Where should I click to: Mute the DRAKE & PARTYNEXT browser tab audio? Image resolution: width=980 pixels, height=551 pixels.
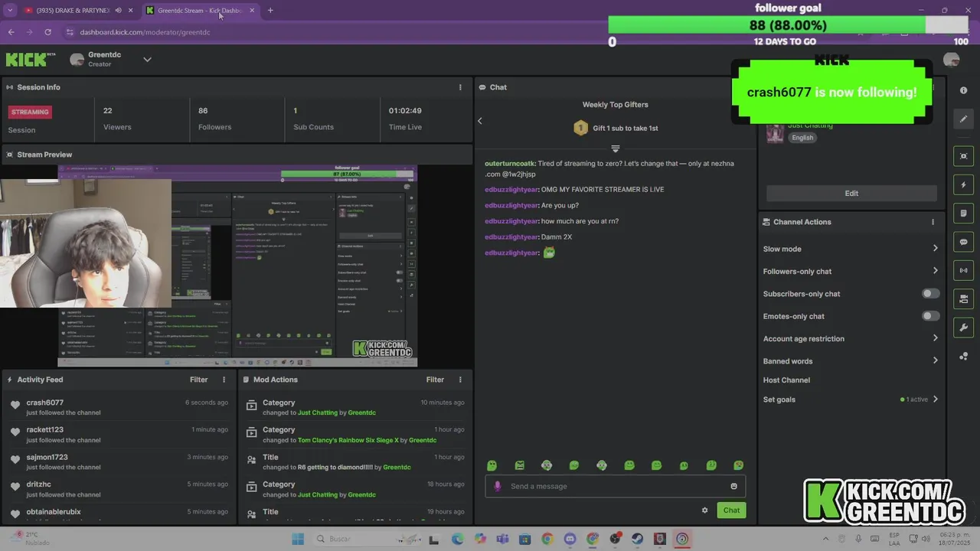(119, 11)
